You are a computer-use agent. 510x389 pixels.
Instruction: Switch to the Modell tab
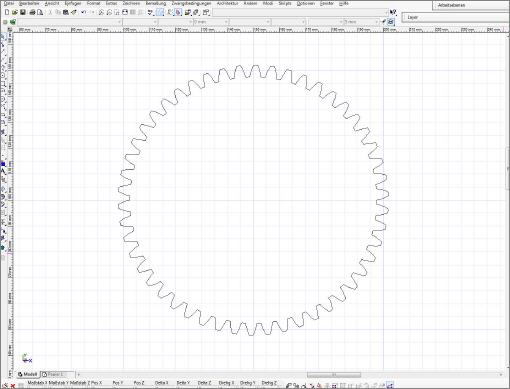pyautogui.click(x=28, y=374)
